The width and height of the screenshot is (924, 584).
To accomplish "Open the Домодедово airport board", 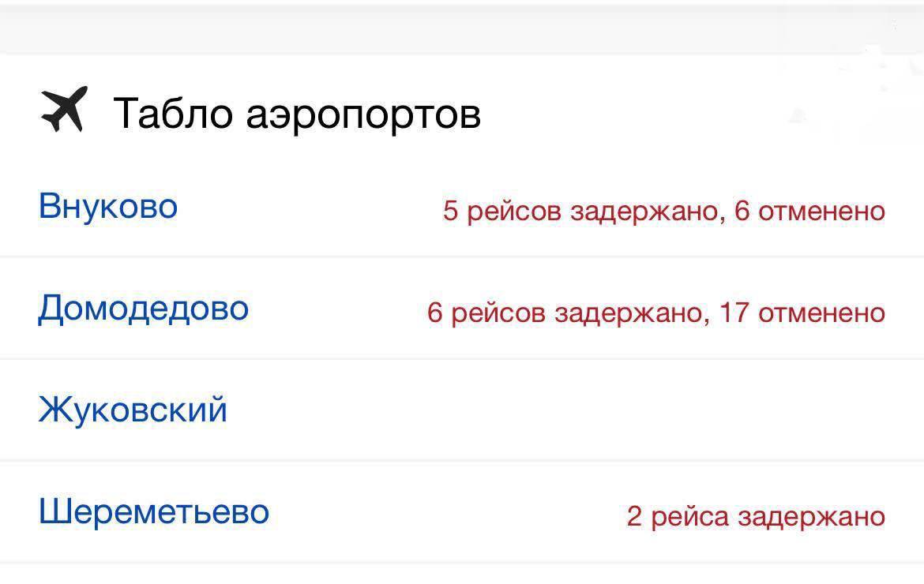I will pos(143,308).
